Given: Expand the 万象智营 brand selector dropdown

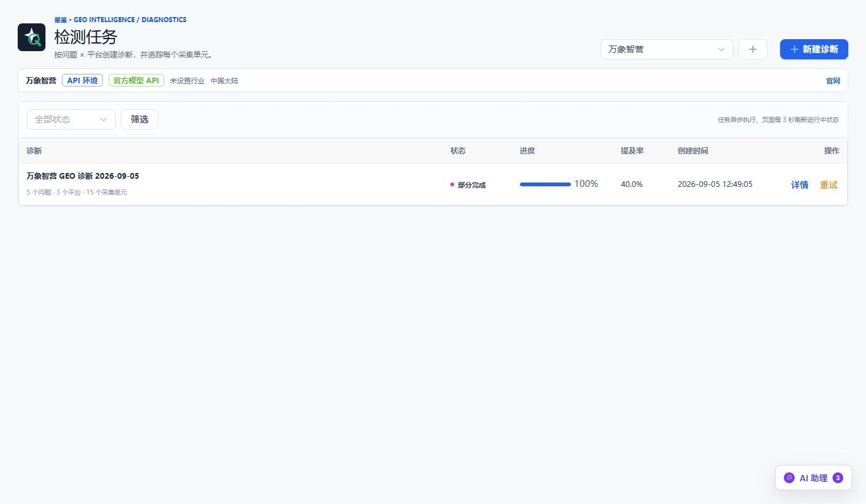Looking at the screenshot, I should 666,49.
